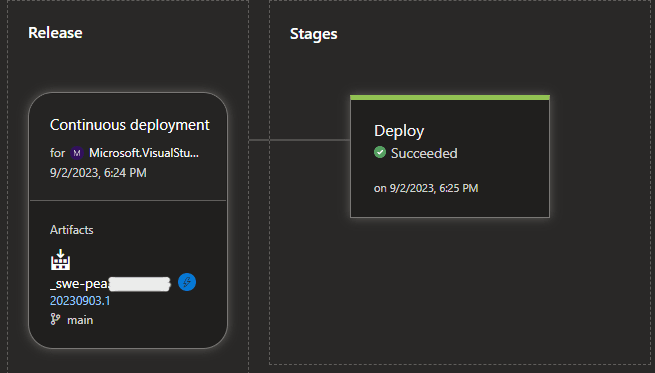Viewport: 655px width, 373px height.
Task: Click the Succeeded status text
Action: coord(424,153)
